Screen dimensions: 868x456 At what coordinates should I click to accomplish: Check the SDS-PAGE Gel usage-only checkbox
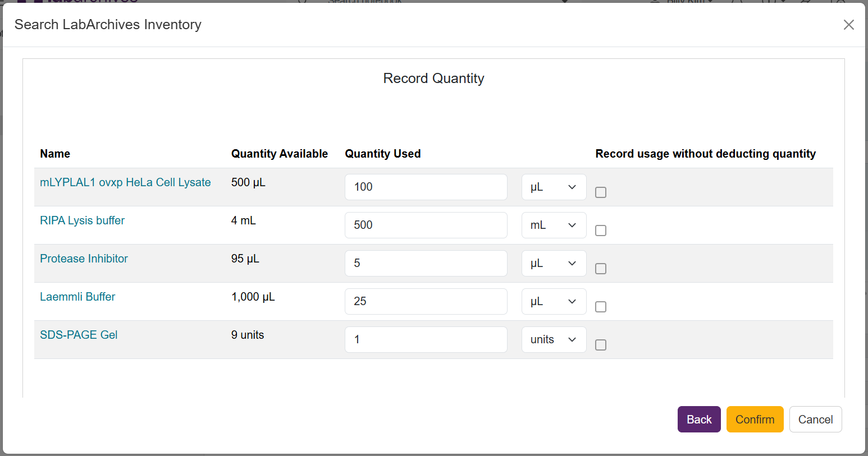(600, 345)
